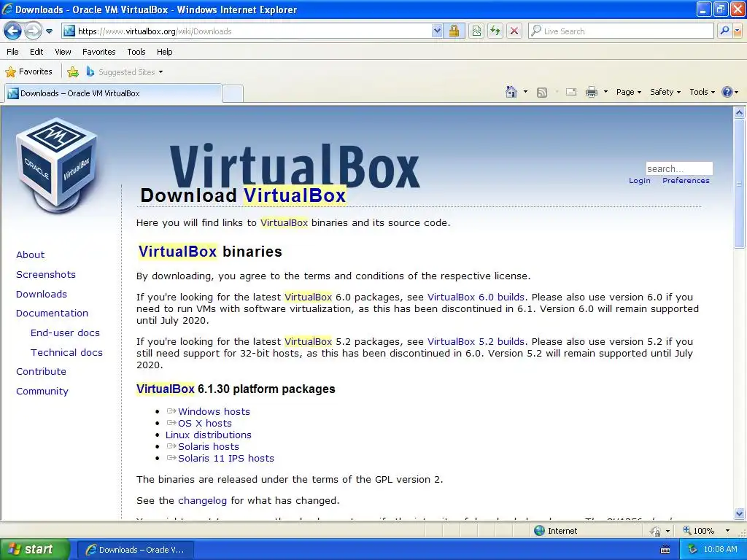Click the Login link
The image size is (747, 560).
pos(639,181)
